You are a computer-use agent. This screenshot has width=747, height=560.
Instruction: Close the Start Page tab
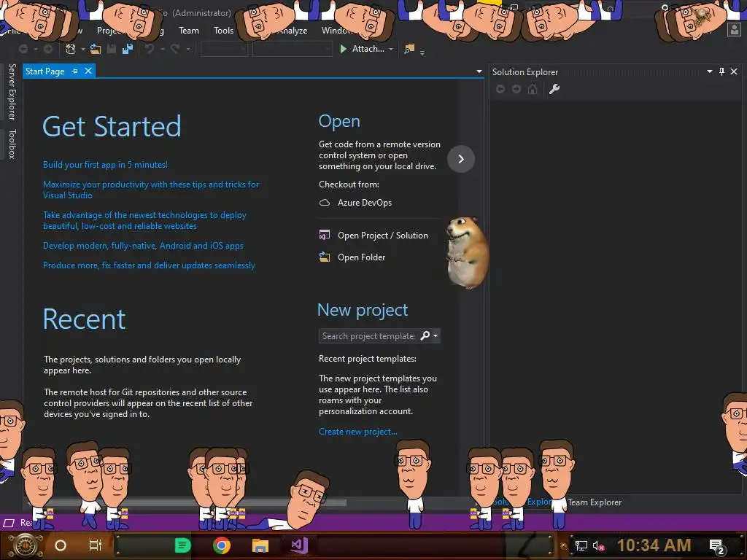pyautogui.click(x=88, y=71)
